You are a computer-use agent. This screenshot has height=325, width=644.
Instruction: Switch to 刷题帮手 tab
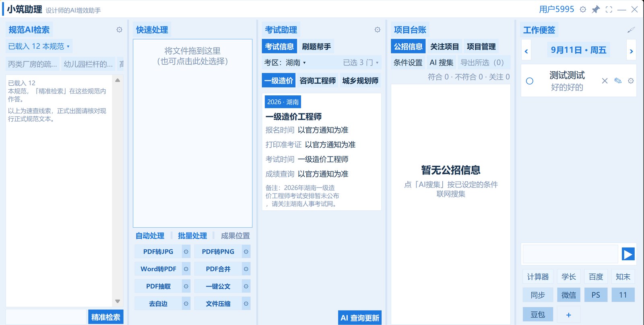tap(316, 47)
